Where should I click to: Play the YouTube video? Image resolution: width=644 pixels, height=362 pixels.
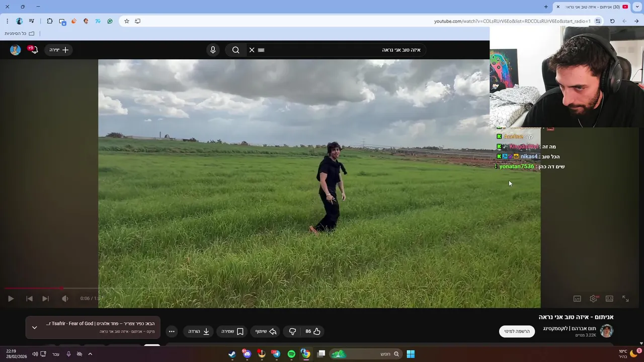11,299
